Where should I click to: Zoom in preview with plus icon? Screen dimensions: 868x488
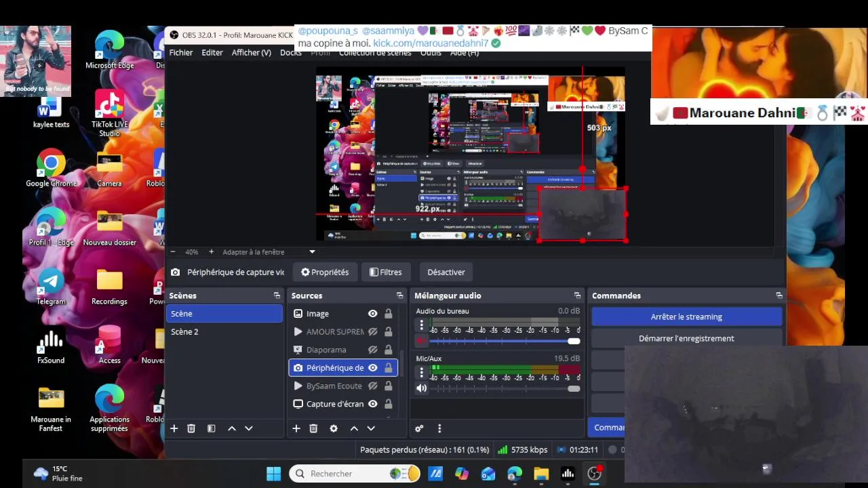point(212,251)
